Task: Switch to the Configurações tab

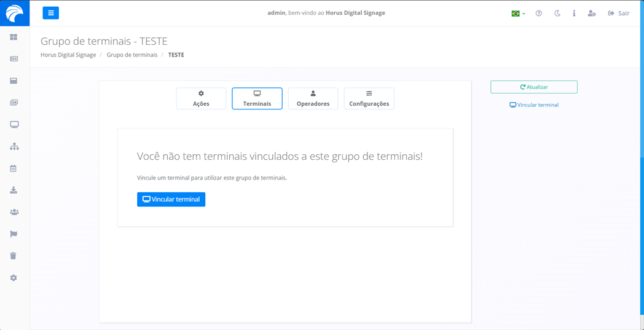Action: [369, 98]
